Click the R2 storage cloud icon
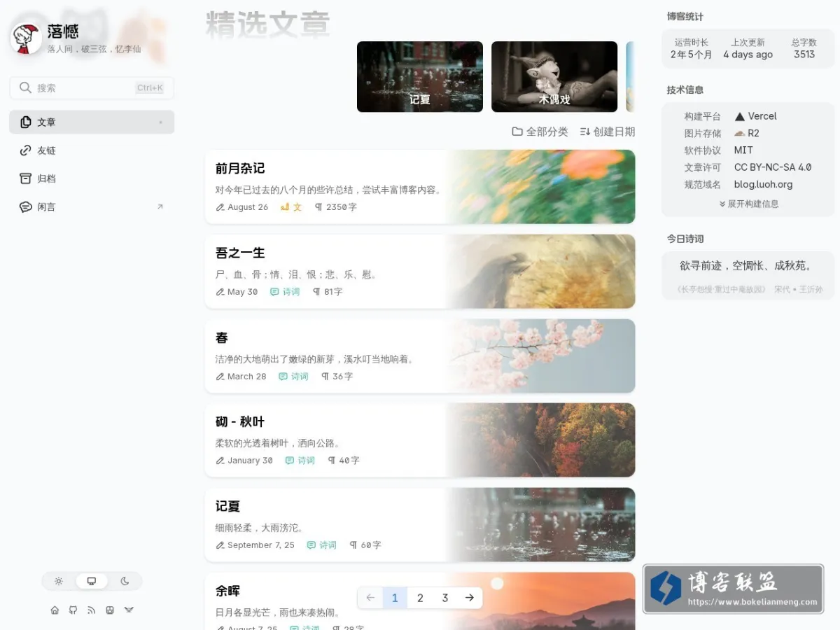The width and height of the screenshot is (840, 630). 739,133
